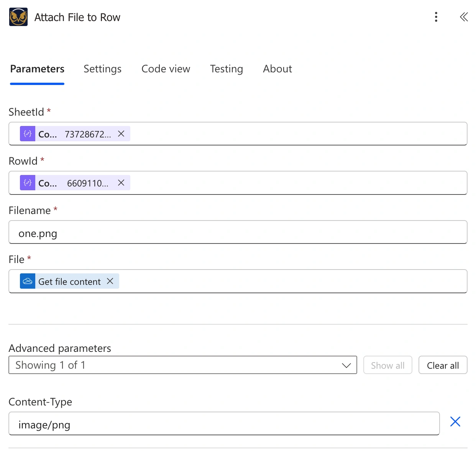This screenshot has height=451, width=476.
Task: Open the Testing tab
Action: tap(227, 69)
